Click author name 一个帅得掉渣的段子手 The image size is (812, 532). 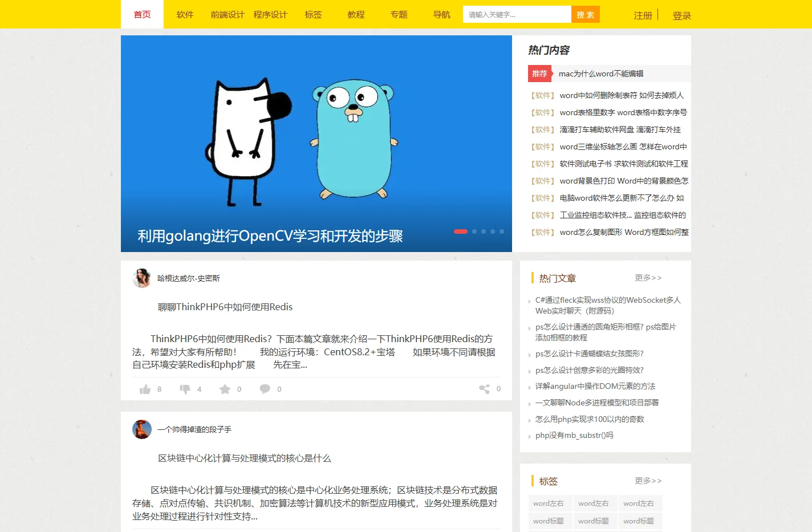pyautogui.click(x=194, y=429)
